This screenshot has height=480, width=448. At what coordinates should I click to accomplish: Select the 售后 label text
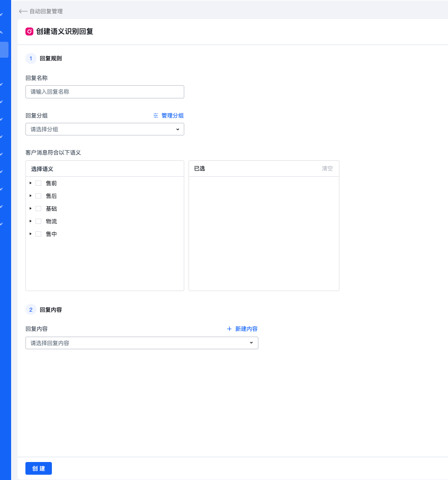click(51, 196)
